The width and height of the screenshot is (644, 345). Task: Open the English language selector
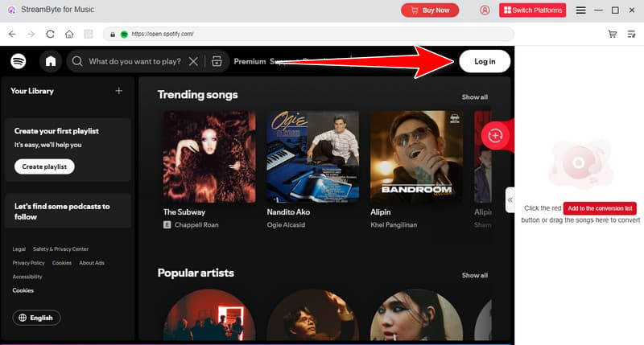point(35,318)
